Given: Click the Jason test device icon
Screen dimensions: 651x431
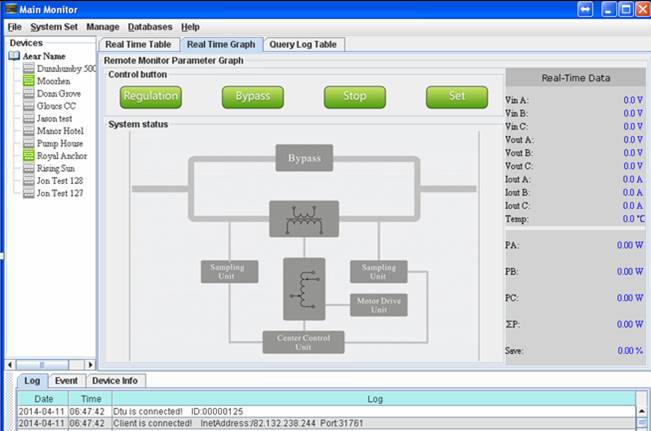Looking at the screenshot, I should tap(29, 118).
